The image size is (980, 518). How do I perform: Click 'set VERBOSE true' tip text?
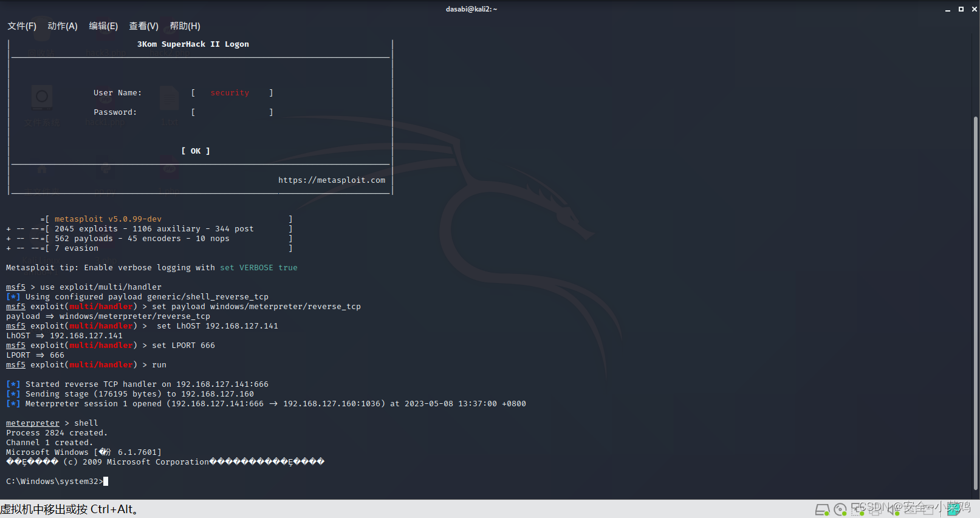(259, 268)
